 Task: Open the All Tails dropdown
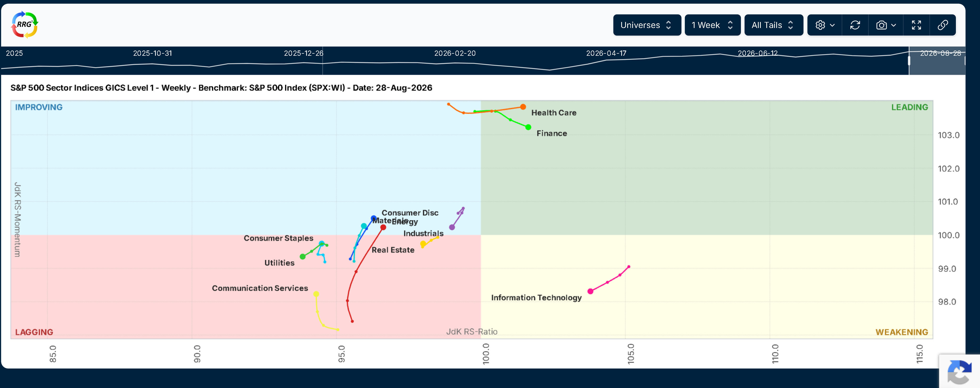[x=773, y=25]
